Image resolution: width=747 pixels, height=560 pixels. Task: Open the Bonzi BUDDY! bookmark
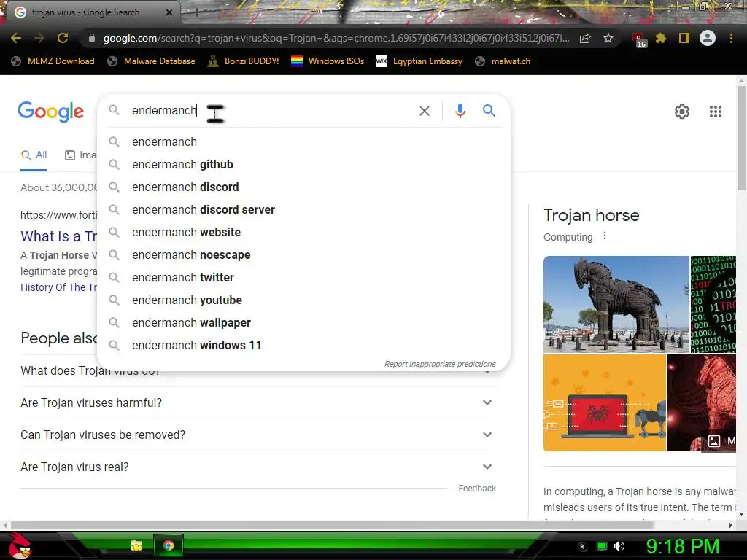pyautogui.click(x=244, y=61)
